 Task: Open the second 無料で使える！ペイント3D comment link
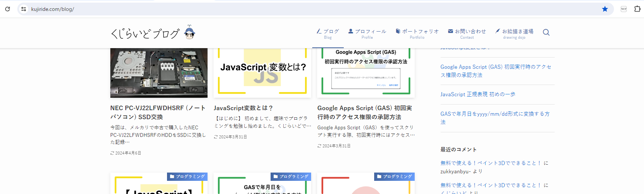[491, 185]
